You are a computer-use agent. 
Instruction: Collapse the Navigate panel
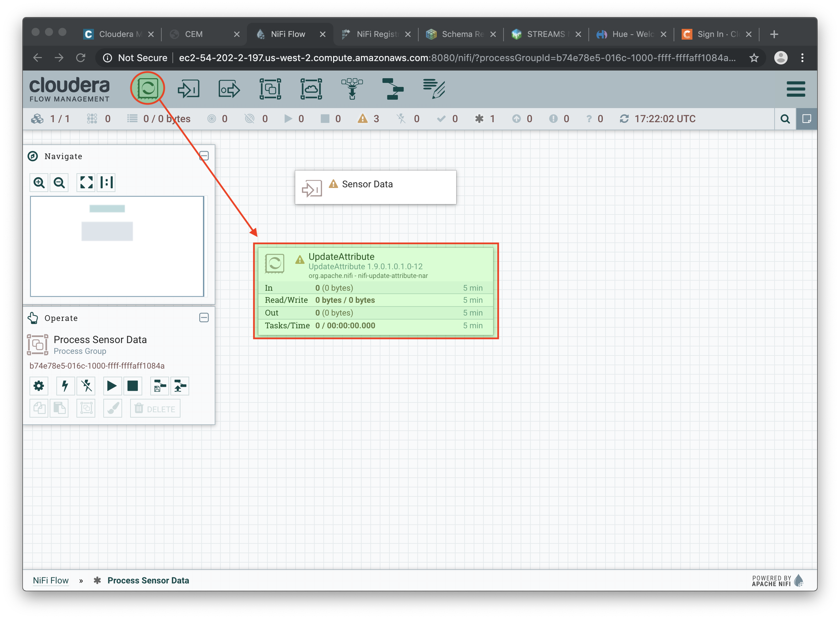204,156
